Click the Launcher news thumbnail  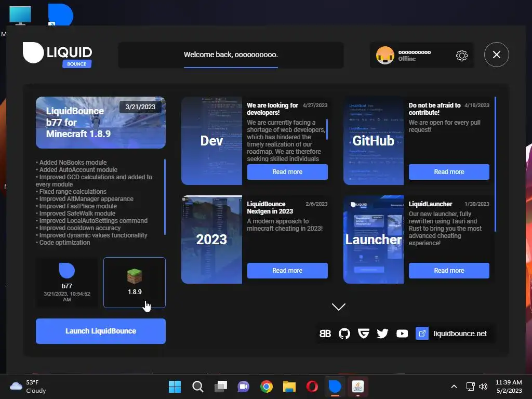(374, 240)
